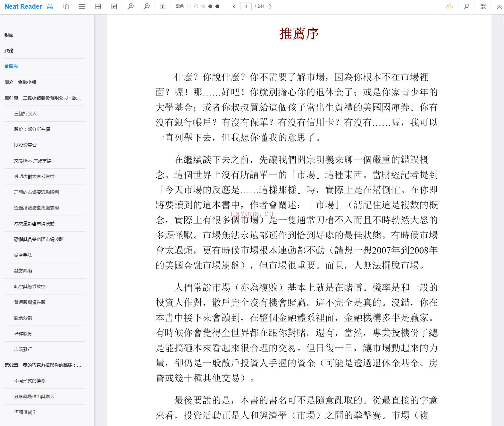Click the import book icon beside Neat Reader
The width and height of the screenshot is (504, 426).
pyautogui.click(x=50, y=6)
